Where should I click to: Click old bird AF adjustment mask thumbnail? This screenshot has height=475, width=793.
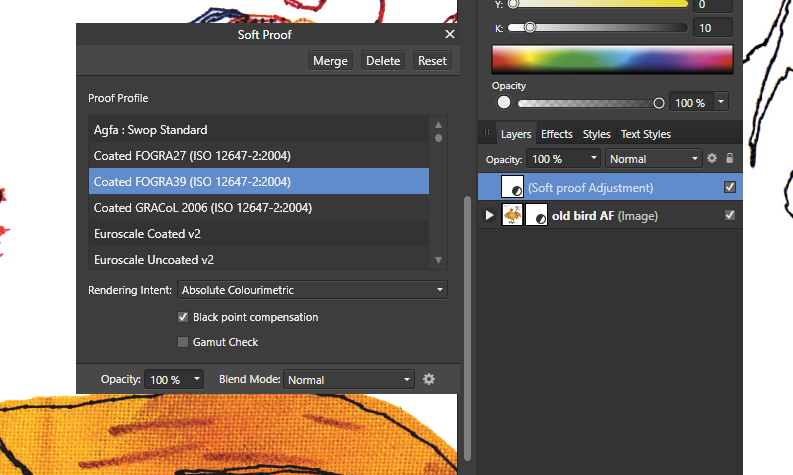point(537,214)
